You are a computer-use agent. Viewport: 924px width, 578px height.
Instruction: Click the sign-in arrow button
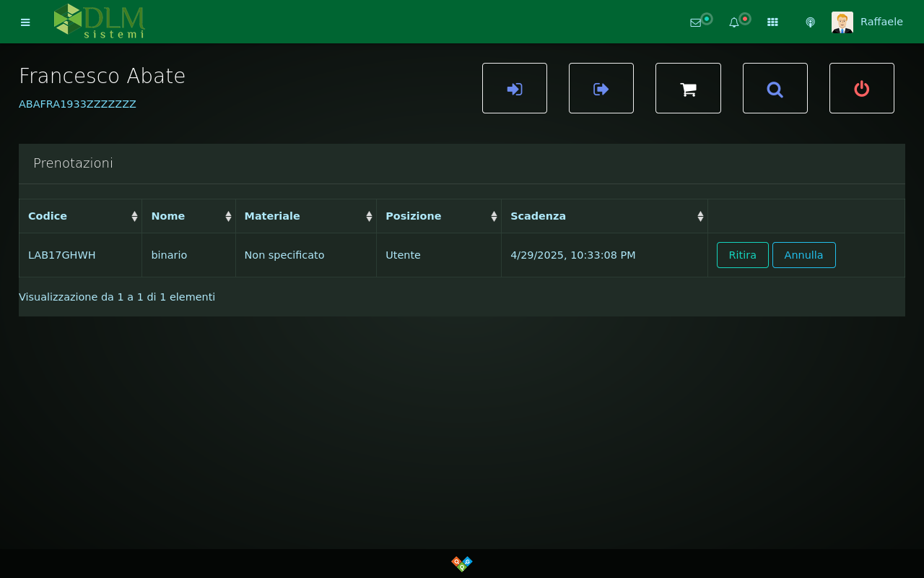click(515, 88)
